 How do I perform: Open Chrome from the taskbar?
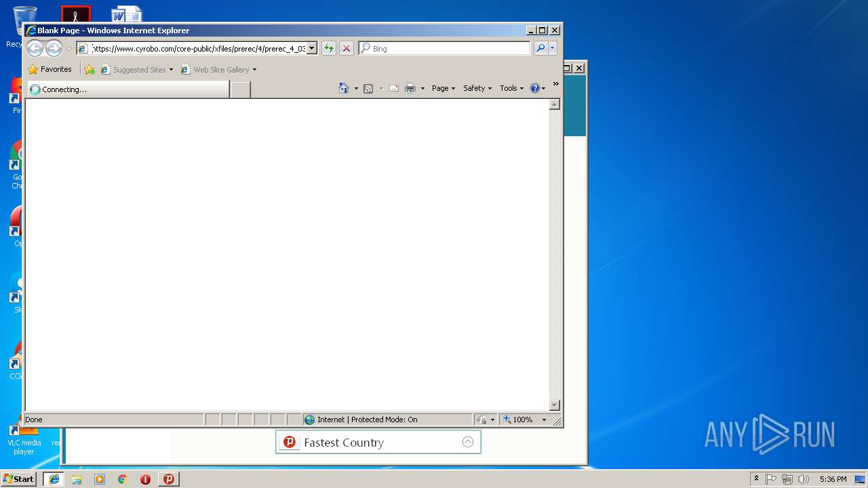tap(123, 479)
